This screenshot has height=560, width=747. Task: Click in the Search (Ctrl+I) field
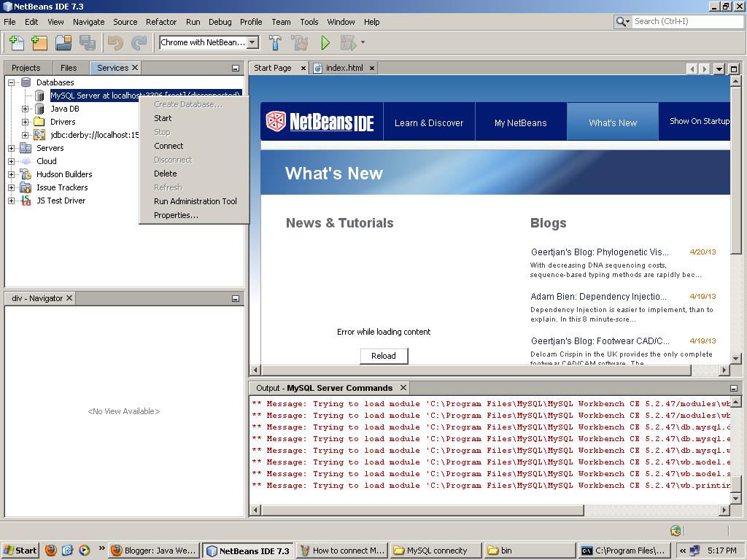click(x=689, y=21)
